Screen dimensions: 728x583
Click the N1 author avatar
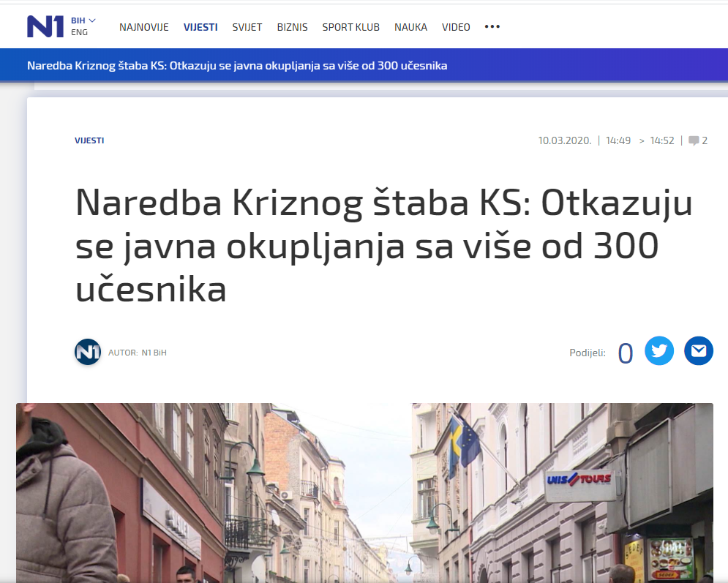tap(88, 353)
